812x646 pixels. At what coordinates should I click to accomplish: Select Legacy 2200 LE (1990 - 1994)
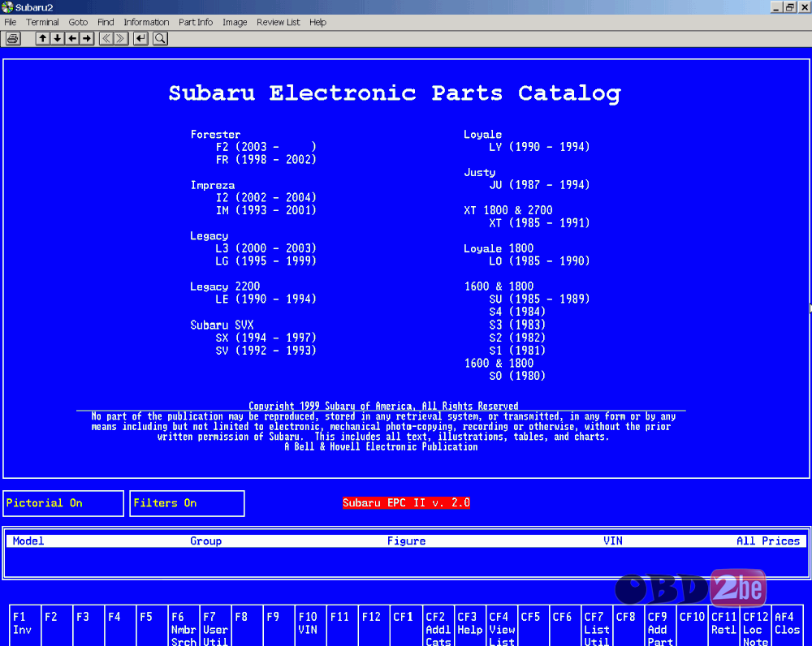[266, 299]
